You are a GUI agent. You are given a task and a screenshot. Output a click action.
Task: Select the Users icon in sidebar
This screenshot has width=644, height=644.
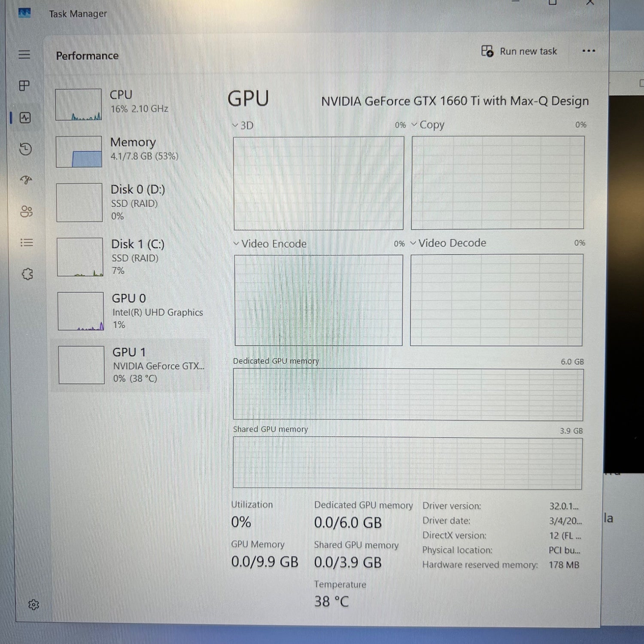(x=26, y=212)
